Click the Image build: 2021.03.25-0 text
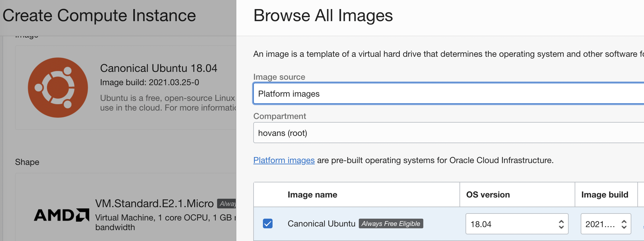644x241 pixels. pyautogui.click(x=150, y=82)
